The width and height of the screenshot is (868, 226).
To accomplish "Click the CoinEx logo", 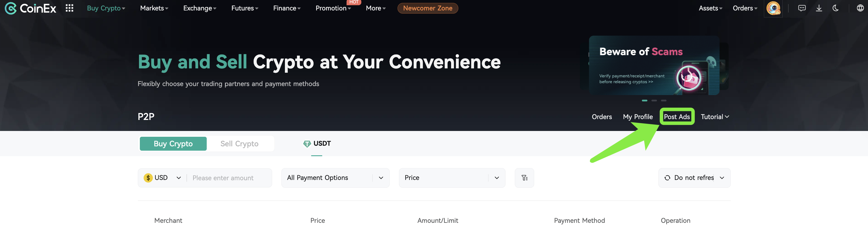I will point(30,8).
